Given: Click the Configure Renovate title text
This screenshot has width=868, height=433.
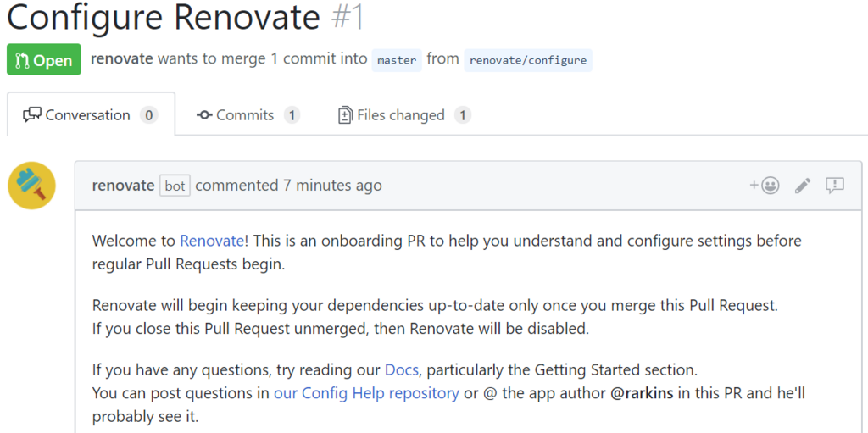Looking at the screenshot, I should (x=164, y=17).
